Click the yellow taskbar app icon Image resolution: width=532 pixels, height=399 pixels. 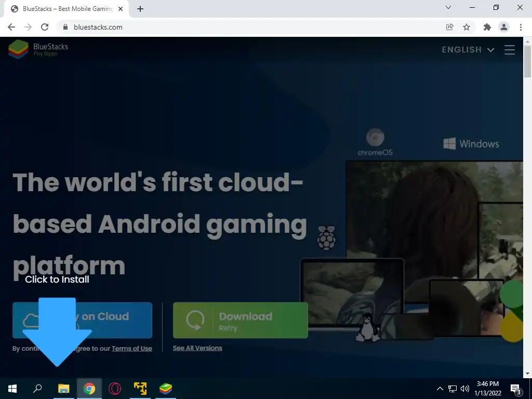pos(140,389)
